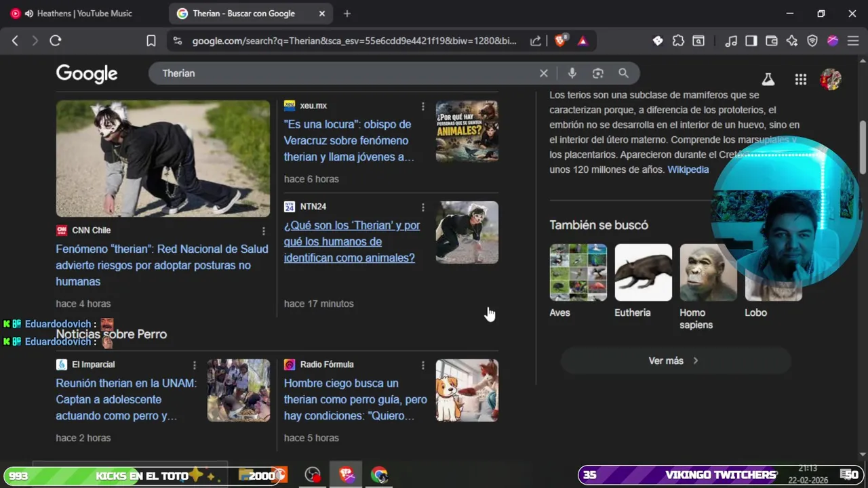Open the Chrome icon in the taskbar
Image resolution: width=868 pixels, height=488 pixels.
pyautogui.click(x=379, y=475)
